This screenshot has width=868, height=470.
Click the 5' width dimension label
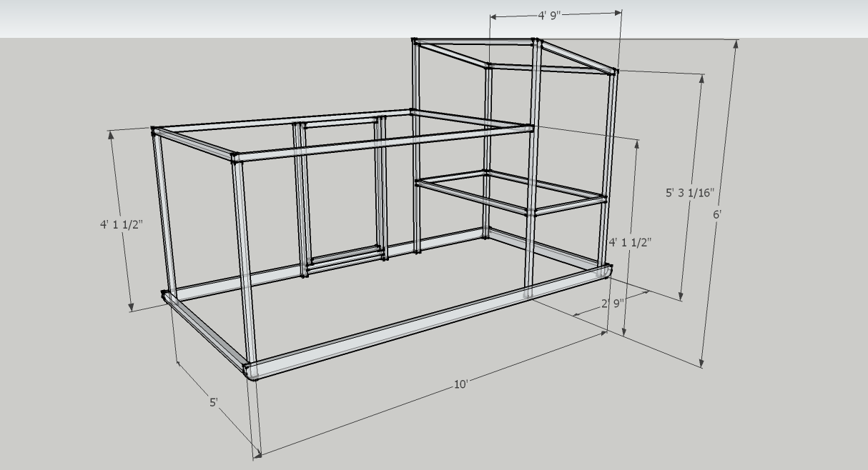pyautogui.click(x=213, y=402)
